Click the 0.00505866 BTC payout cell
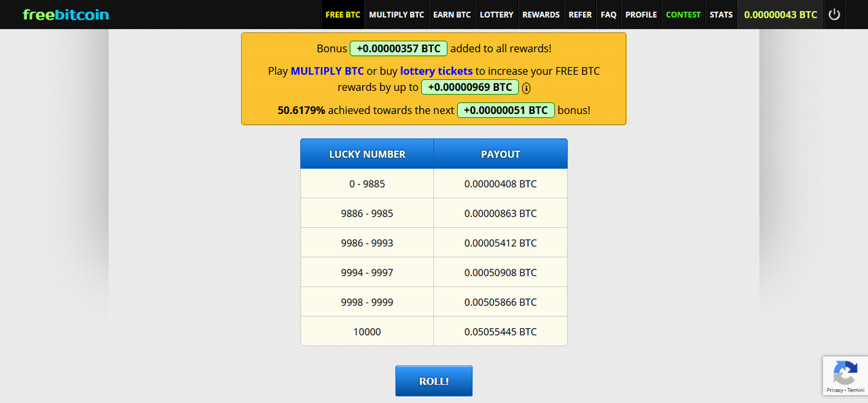 tap(500, 302)
